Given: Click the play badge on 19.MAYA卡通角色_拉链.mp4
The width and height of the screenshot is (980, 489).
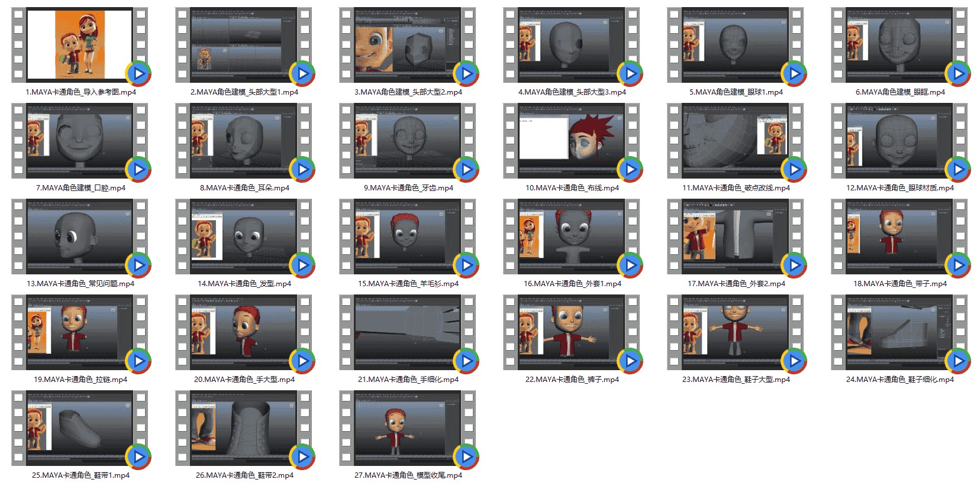Looking at the screenshot, I should click(x=138, y=361).
